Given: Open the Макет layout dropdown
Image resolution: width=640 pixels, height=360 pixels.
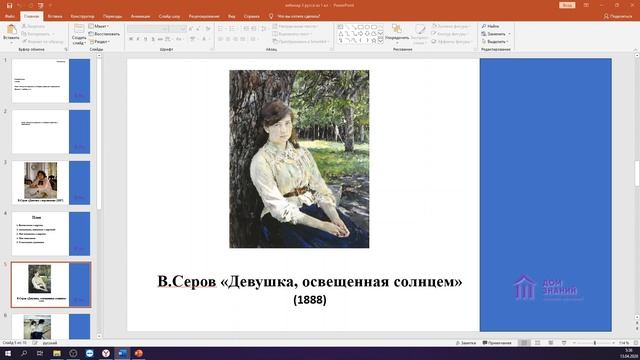Looking at the screenshot, I should 99,26.
